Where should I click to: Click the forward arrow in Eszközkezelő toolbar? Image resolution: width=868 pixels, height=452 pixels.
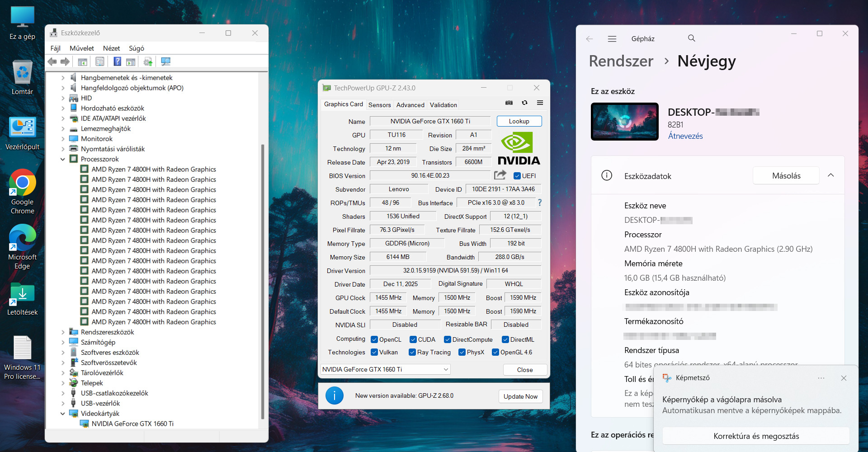[65, 61]
